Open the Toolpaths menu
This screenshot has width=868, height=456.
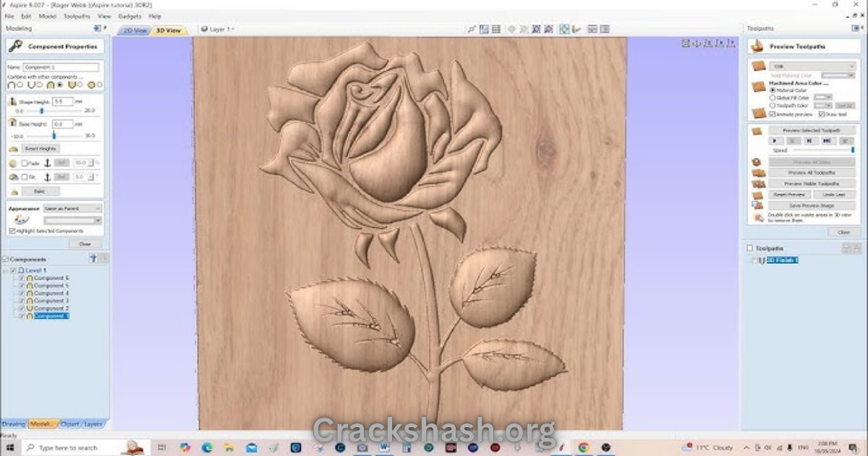(77, 16)
